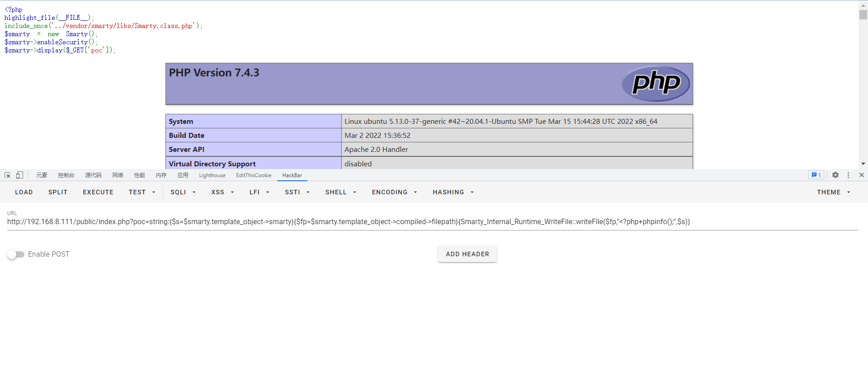Click the page vertical scrollbar thumb

click(863, 14)
